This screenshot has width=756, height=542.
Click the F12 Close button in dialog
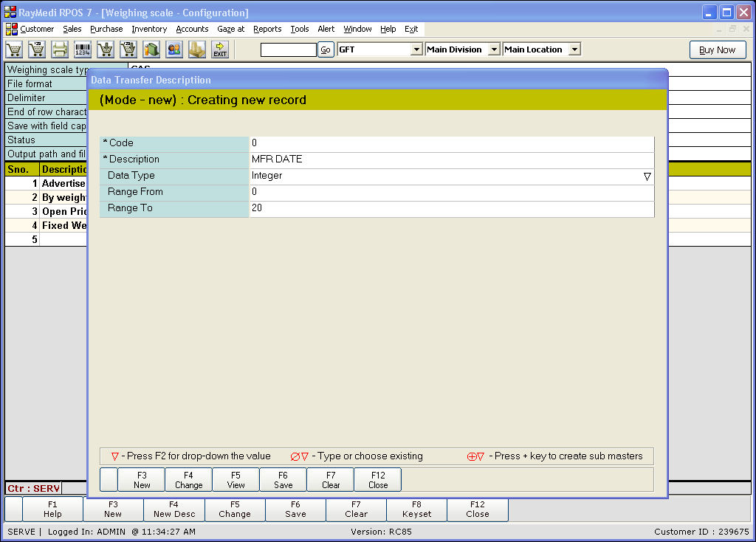click(x=378, y=480)
